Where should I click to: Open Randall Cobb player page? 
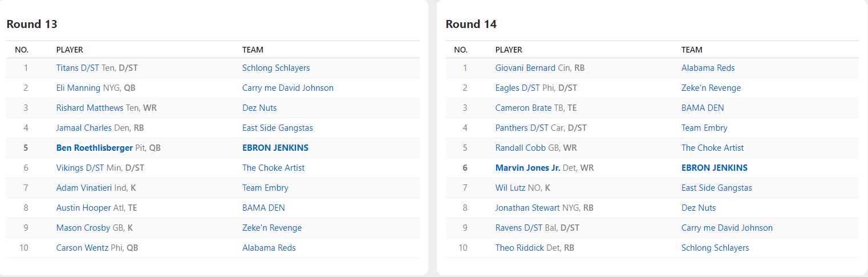[x=520, y=148]
